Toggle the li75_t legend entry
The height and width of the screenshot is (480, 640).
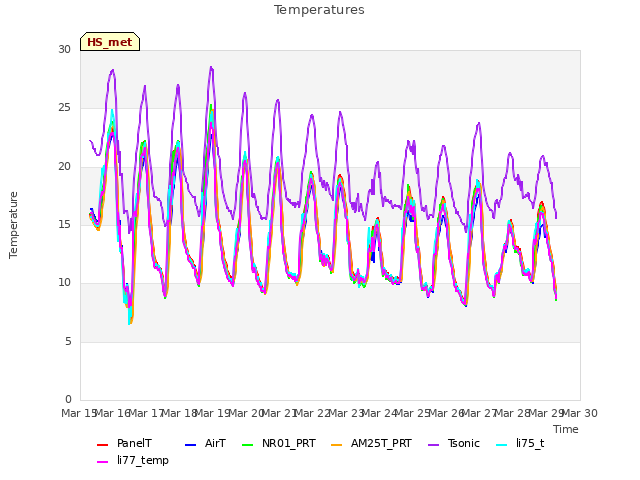520,444
